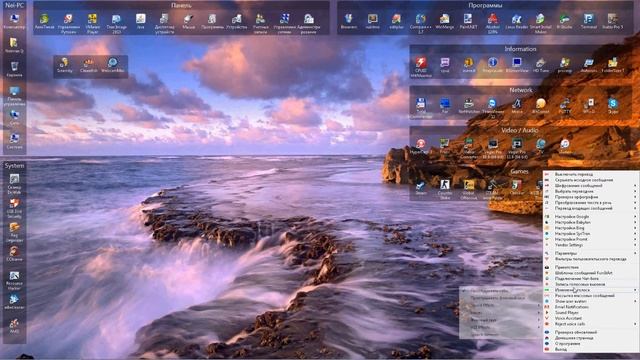
Task: Launch procexp in Information group
Action: pos(564,65)
